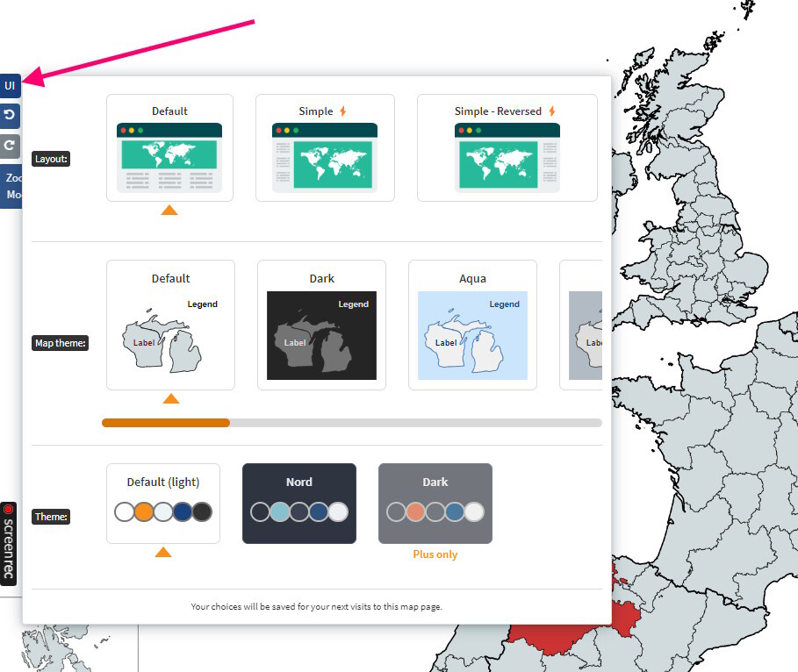Click the Map theme: section label
798x672 pixels.
[x=60, y=343]
